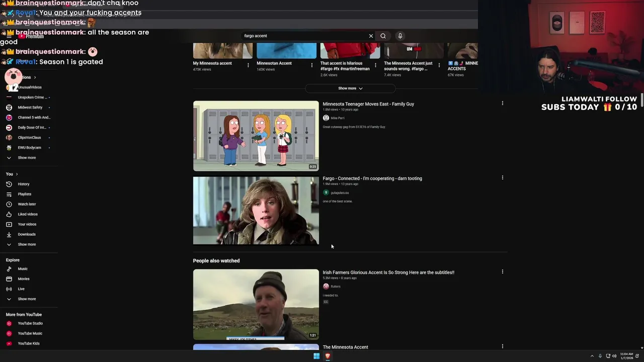Open the You section chevron

17,174
